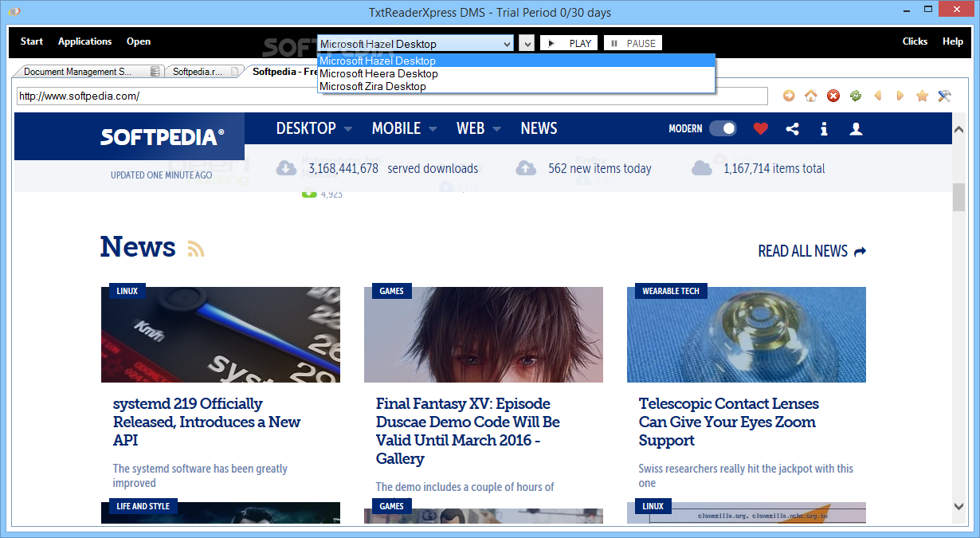Select Microsoft Zira Desktop voice option

pyautogui.click(x=516, y=86)
